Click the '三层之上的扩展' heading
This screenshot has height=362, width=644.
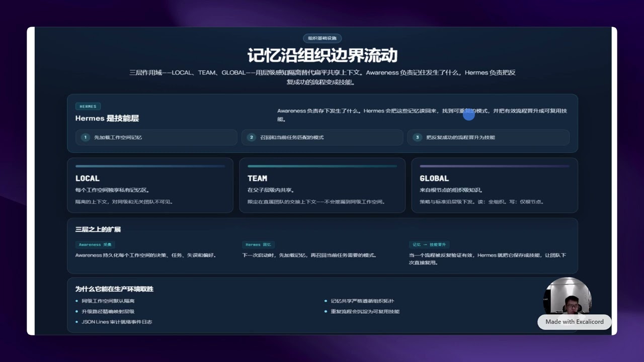[98, 229]
